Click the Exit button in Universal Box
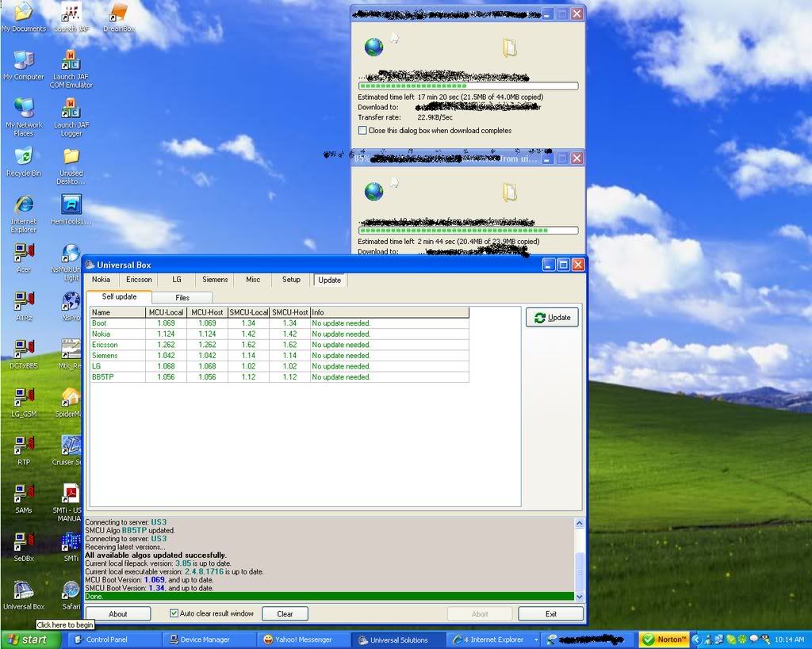Viewport: 812px width, 649px height. pyautogui.click(x=551, y=614)
